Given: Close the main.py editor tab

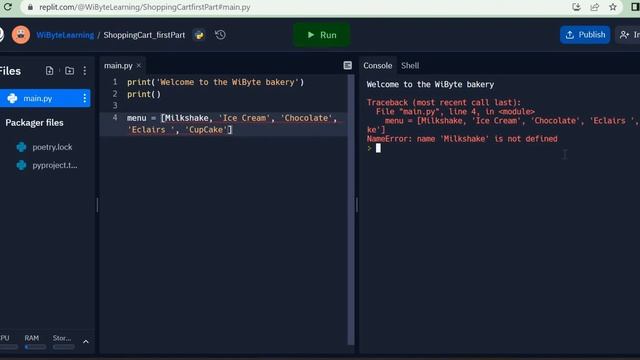Looking at the screenshot, I should coord(139,65).
